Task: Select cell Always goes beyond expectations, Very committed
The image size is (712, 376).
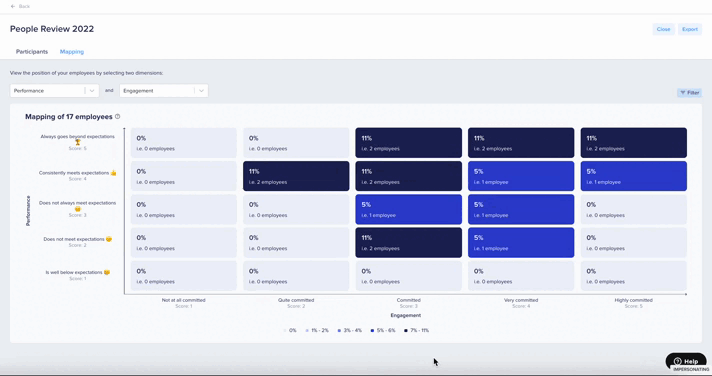Action: pos(521,143)
